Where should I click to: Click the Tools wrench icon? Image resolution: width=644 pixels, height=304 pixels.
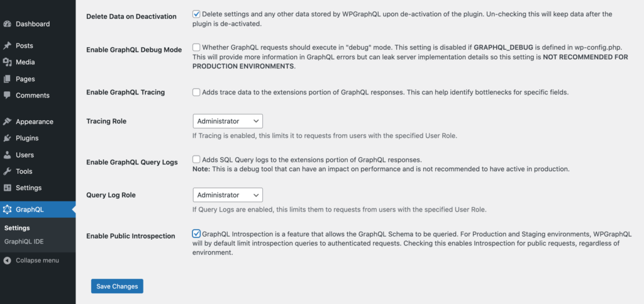(x=6, y=171)
